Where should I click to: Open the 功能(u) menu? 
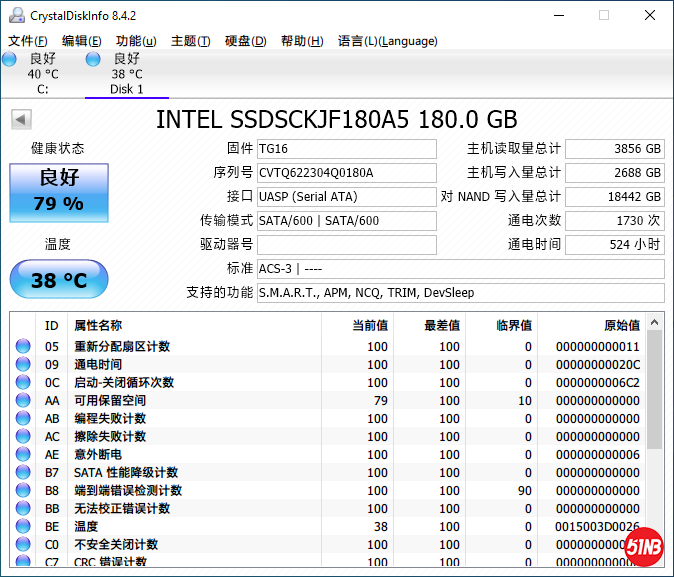(136, 41)
